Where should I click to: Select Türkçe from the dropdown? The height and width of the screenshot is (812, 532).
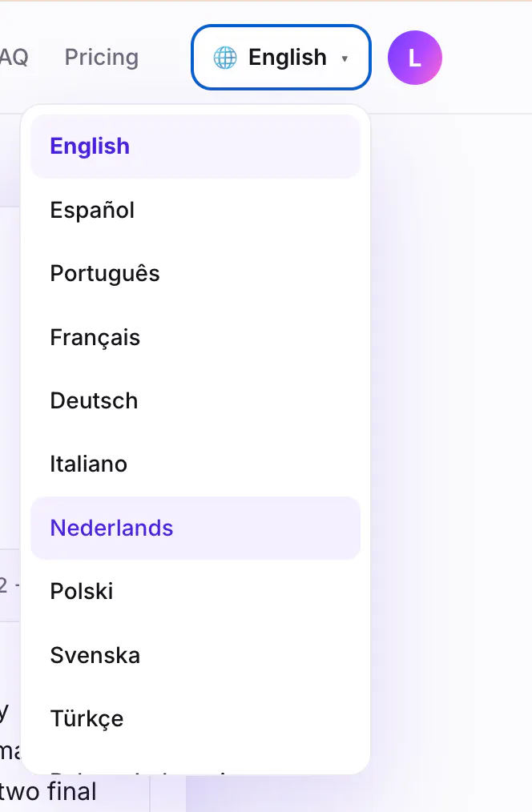click(x=195, y=719)
